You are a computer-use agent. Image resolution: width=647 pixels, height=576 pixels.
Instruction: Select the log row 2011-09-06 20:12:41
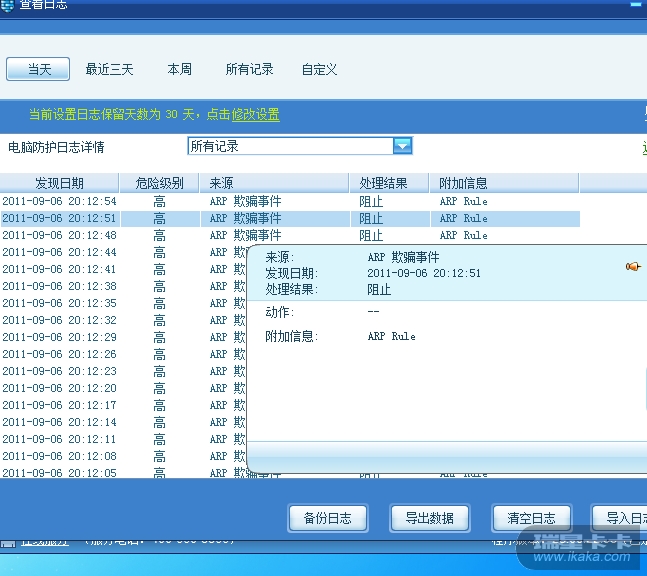(x=123, y=269)
